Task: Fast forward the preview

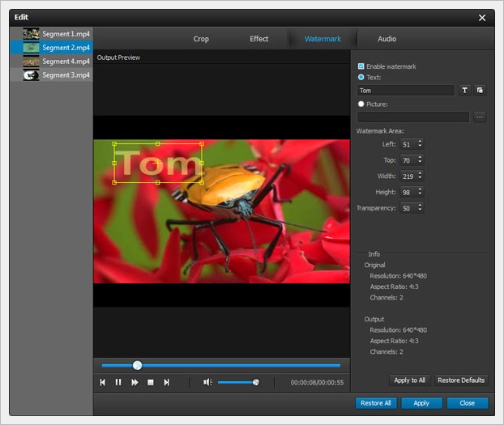Action: (x=135, y=382)
